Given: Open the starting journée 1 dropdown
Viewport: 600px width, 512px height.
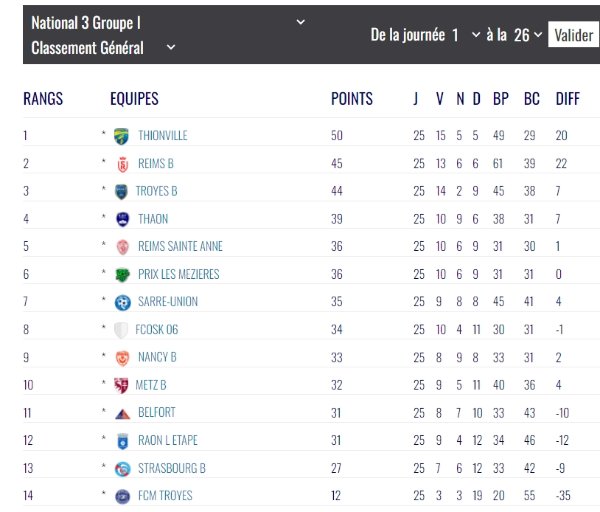Looking at the screenshot, I should tap(465, 35).
